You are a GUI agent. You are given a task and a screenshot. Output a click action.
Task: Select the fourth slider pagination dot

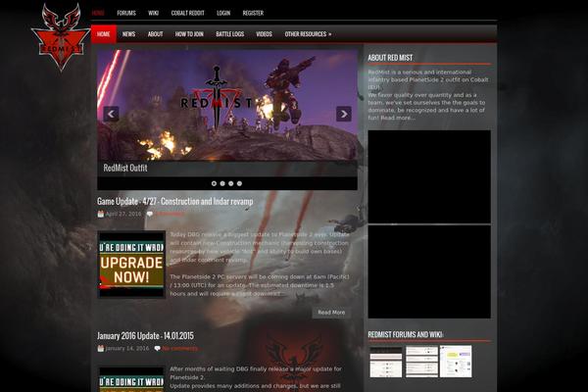(x=240, y=183)
